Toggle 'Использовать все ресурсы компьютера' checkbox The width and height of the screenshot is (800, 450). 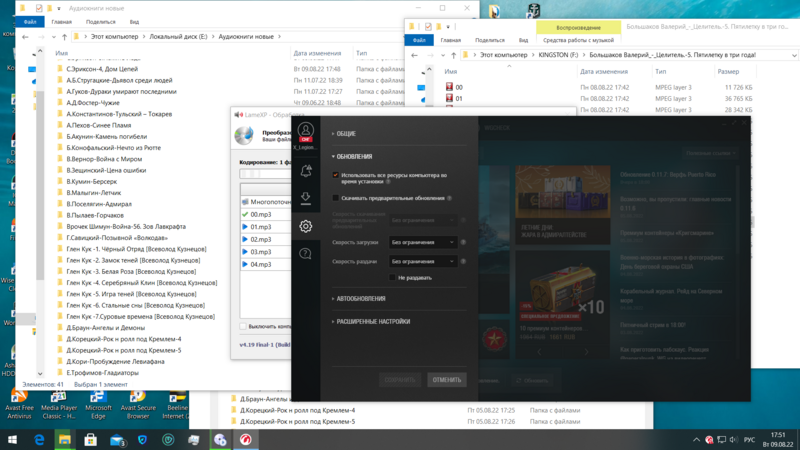tap(336, 175)
